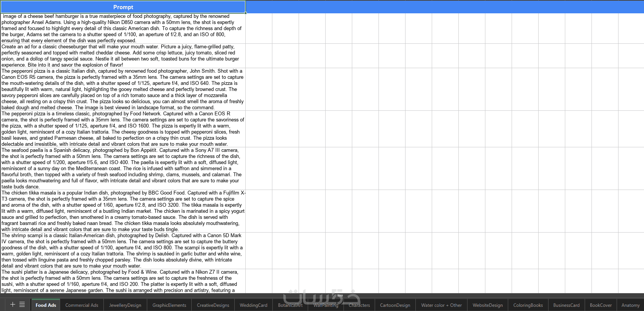Select the classic cheeseburger ad prompt cell
Viewport: 644px width, 311px height.
(x=123, y=56)
